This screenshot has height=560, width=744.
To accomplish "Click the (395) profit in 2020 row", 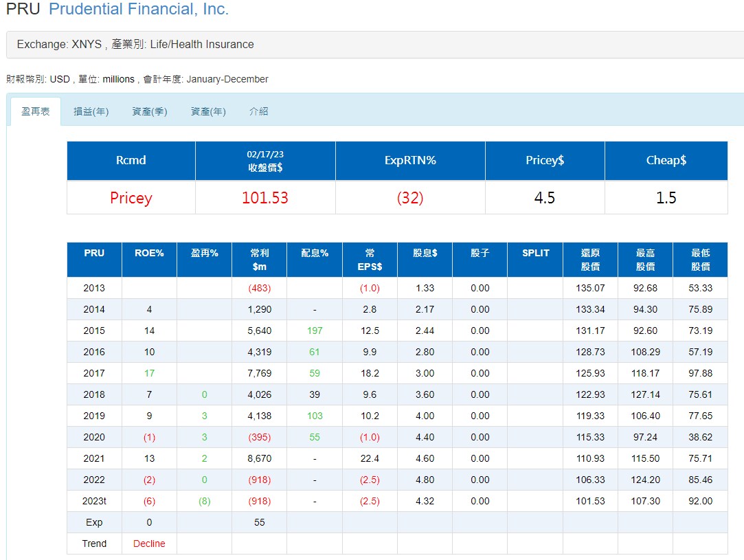I will pos(260,438).
